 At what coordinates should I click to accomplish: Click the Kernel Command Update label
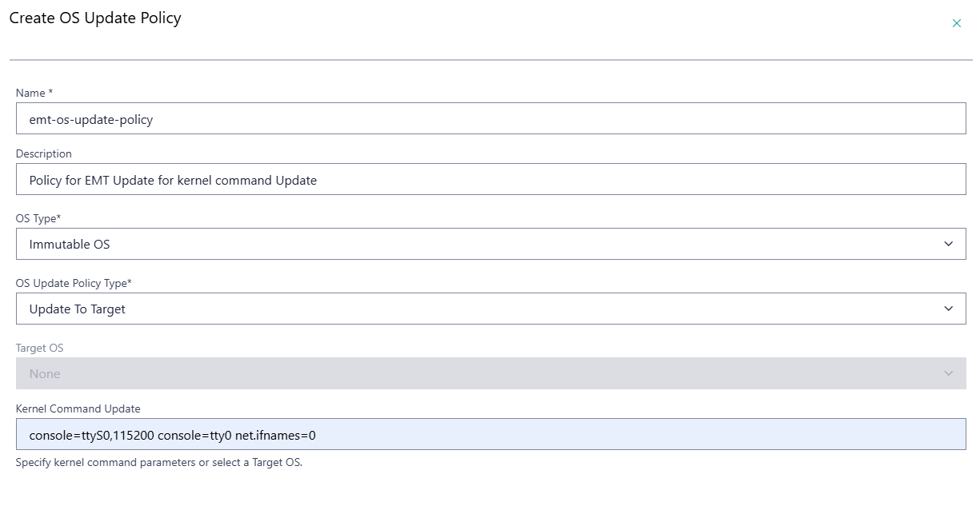[x=77, y=408]
